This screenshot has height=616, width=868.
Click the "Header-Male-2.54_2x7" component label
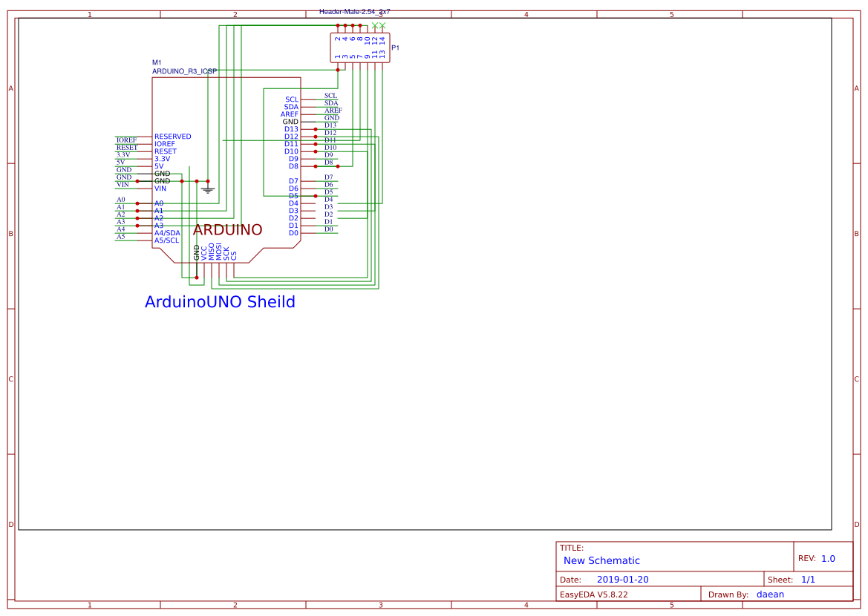[355, 12]
